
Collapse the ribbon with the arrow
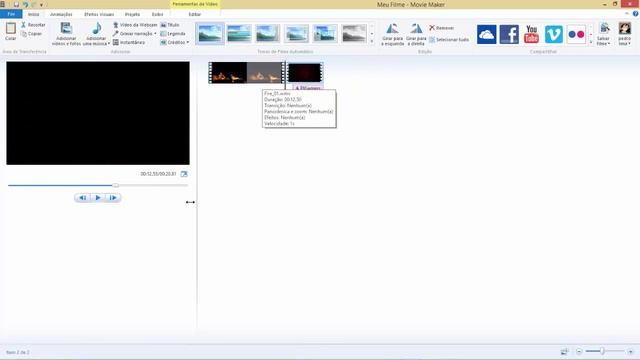[x=627, y=14]
